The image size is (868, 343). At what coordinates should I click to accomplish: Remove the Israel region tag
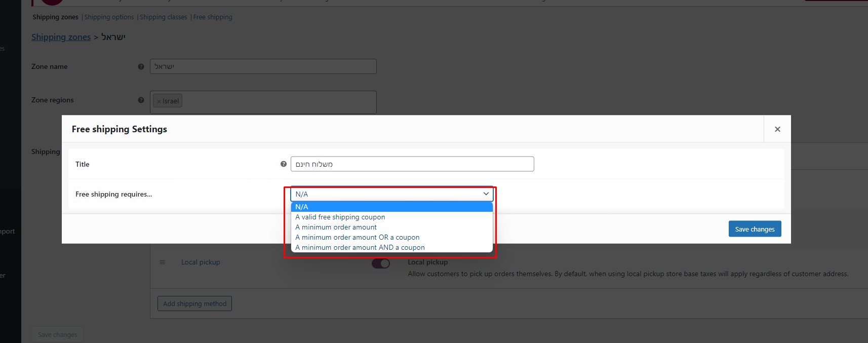159,101
